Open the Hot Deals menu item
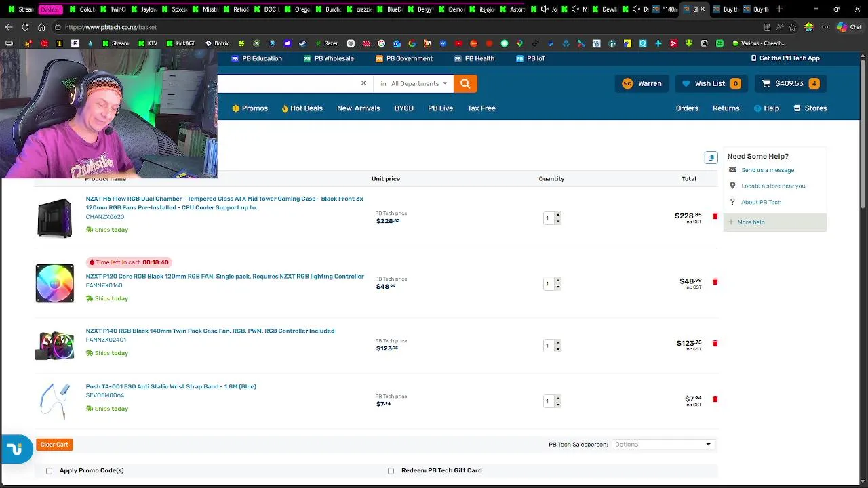The height and width of the screenshot is (488, 868). tap(302, 108)
